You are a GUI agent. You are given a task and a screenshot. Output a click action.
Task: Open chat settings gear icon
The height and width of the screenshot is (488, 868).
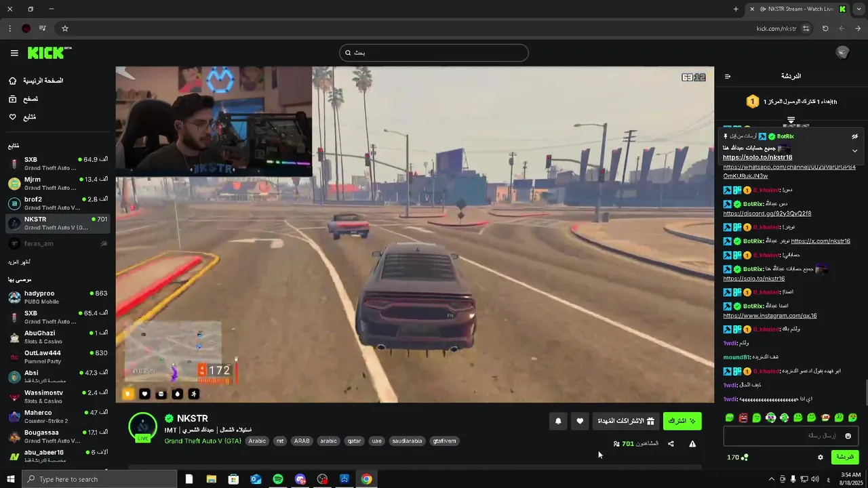pyautogui.click(x=820, y=457)
